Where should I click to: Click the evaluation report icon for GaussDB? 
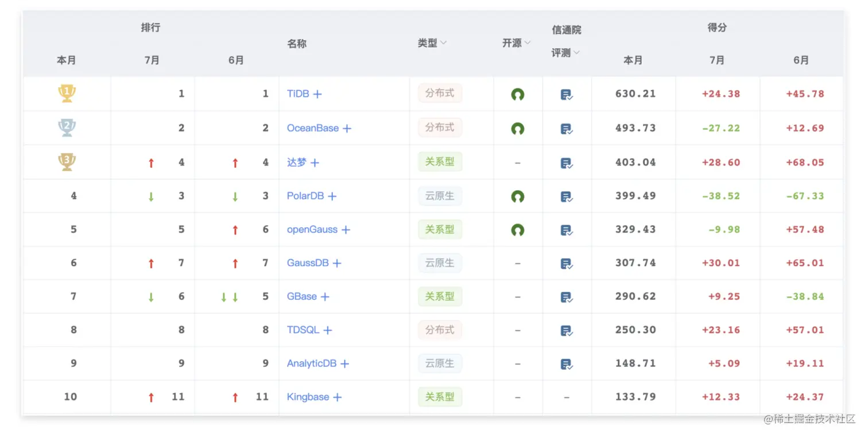coord(567,264)
